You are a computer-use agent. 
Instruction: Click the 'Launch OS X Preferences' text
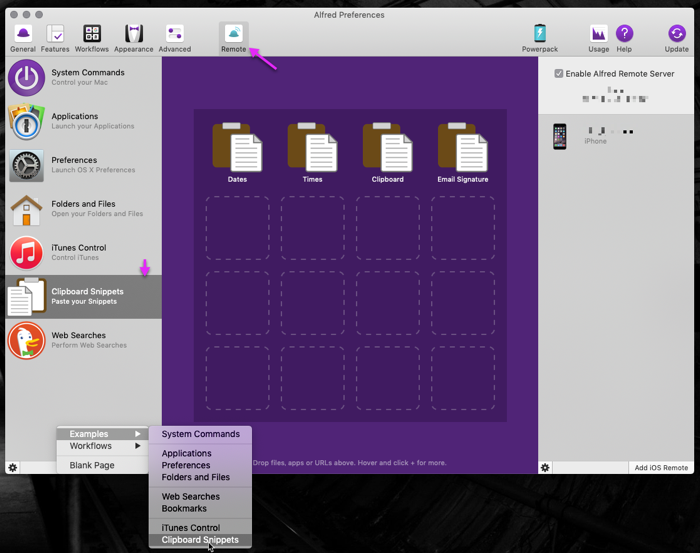(93, 170)
